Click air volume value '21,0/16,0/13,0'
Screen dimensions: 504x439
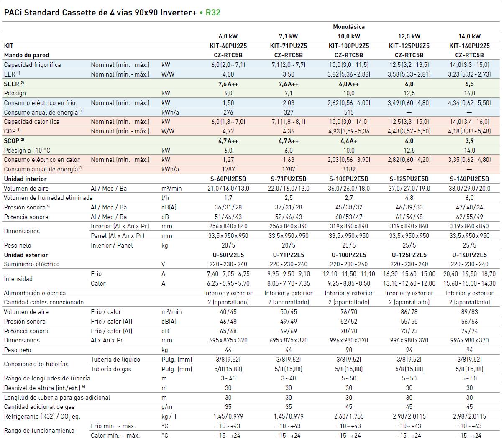coord(228,189)
